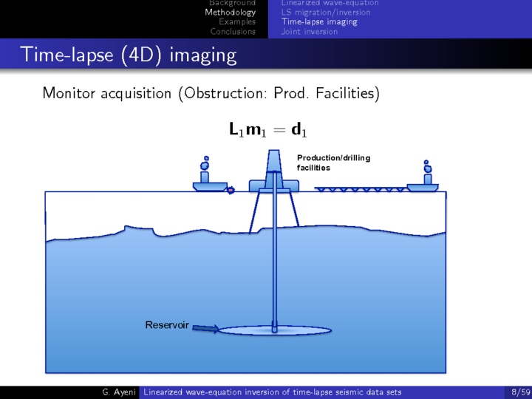
Task: Select Linearized wave-equation subsection
Action: 330,3
